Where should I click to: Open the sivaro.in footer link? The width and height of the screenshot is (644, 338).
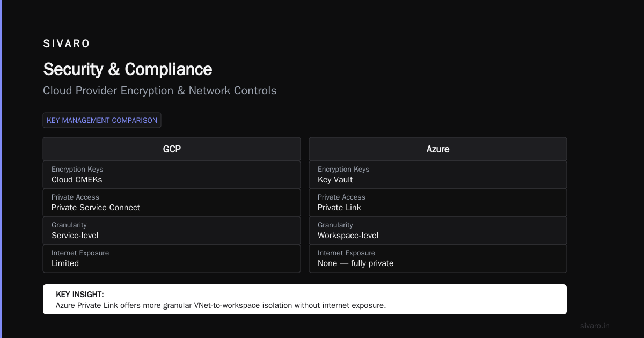point(595,326)
